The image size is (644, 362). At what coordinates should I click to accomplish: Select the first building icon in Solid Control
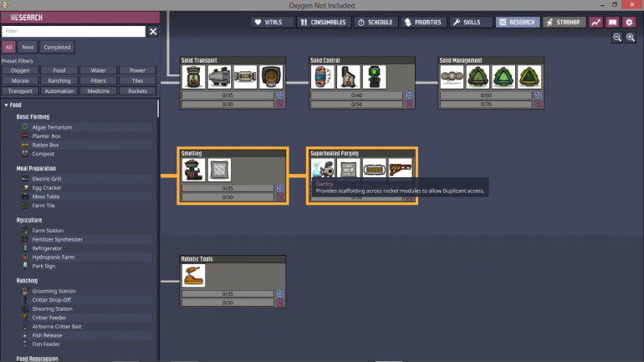tap(322, 77)
